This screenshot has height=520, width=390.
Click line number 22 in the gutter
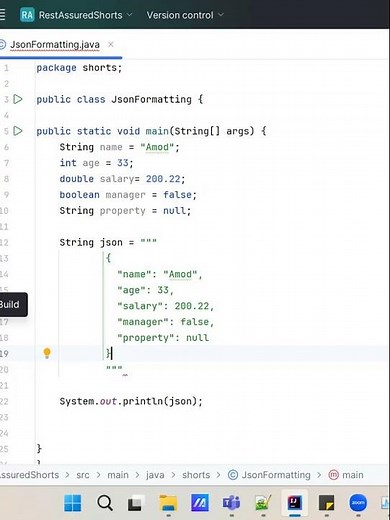4,401
